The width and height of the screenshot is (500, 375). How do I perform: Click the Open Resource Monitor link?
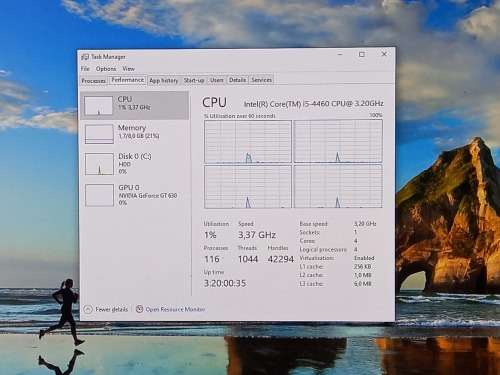175,309
